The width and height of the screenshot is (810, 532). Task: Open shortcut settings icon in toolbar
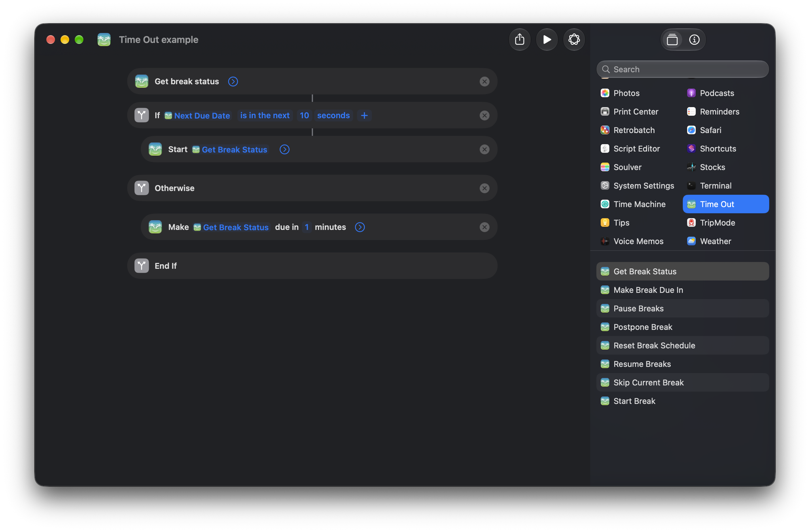574,40
